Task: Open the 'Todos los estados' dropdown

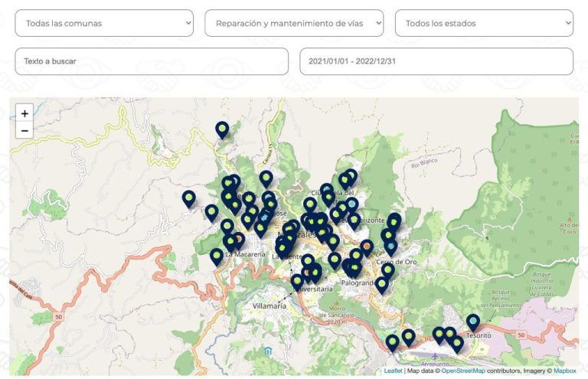Action: pyautogui.click(x=484, y=23)
